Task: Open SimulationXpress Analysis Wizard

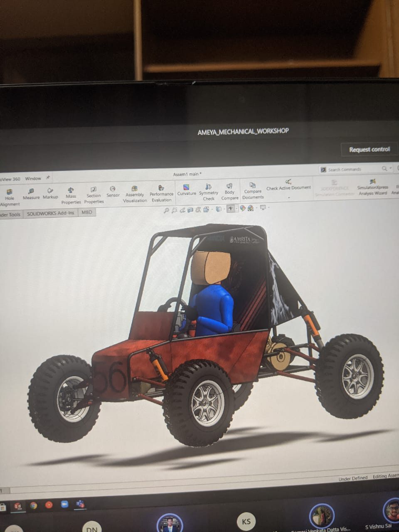Action: click(373, 187)
